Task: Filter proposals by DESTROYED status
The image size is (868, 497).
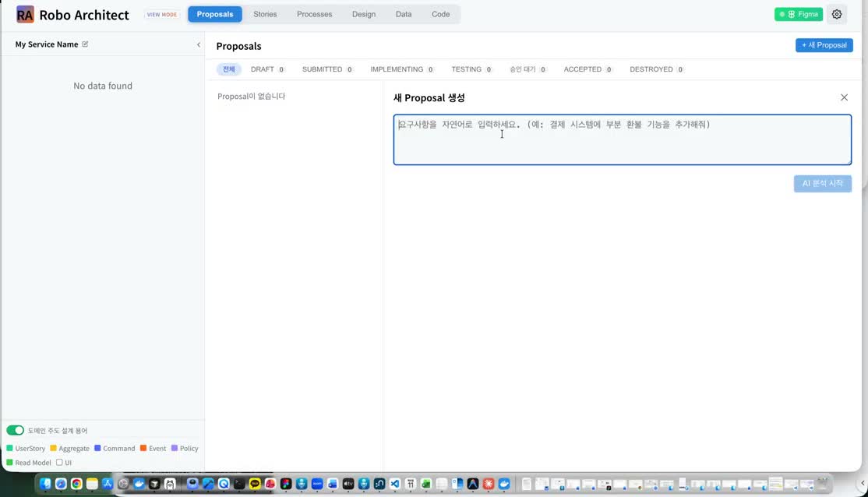Action: click(x=657, y=69)
